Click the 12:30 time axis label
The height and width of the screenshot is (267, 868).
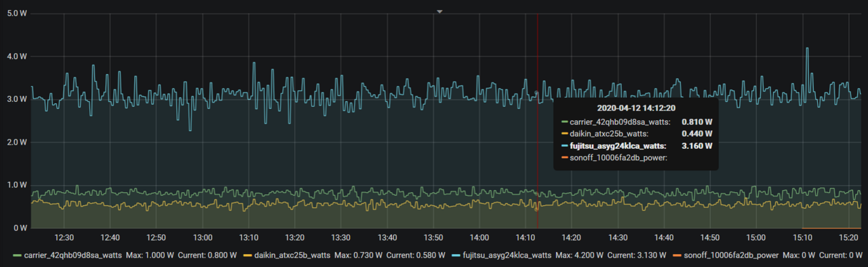(x=64, y=238)
